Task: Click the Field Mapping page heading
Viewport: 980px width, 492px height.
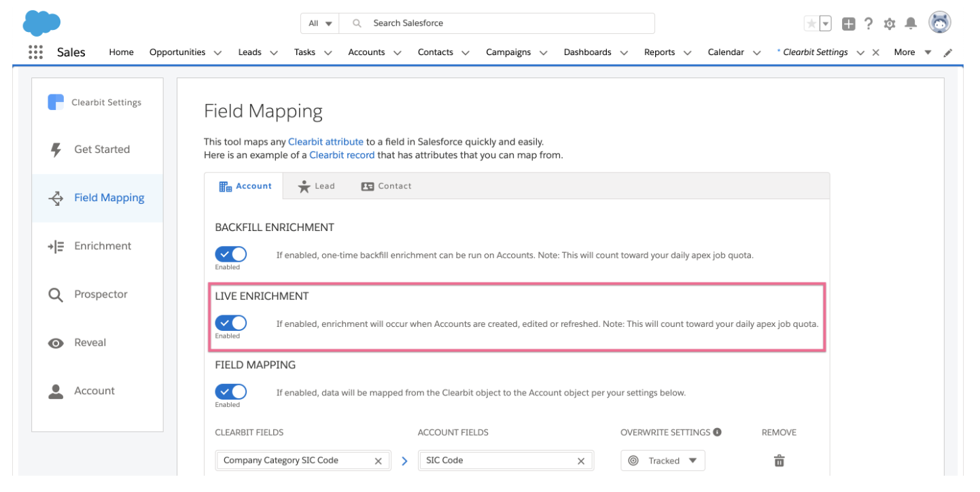Action: pyautogui.click(x=263, y=111)
